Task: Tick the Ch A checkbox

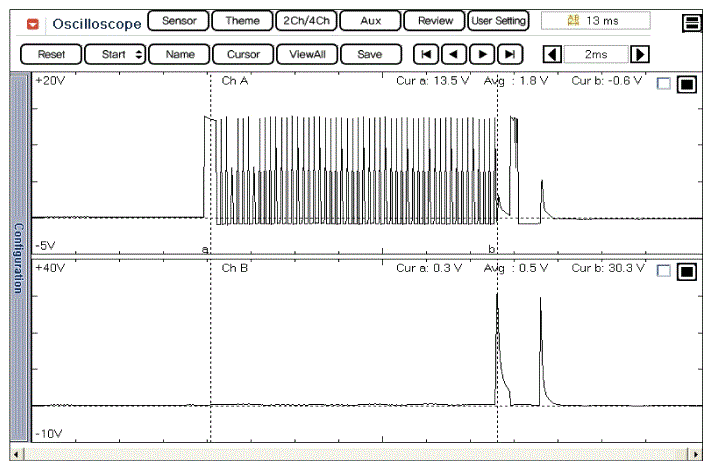Action: coord(664,85)
